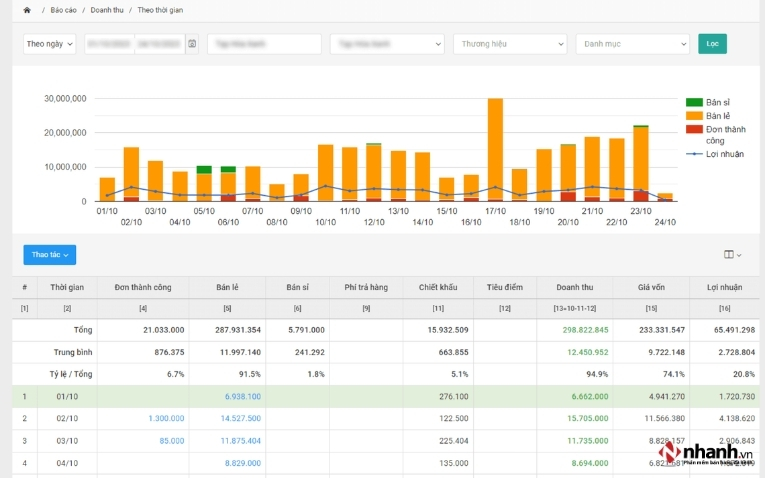Open the calendar icon beside date range
This screenshot has height=478, width=765.
(192, 44)
